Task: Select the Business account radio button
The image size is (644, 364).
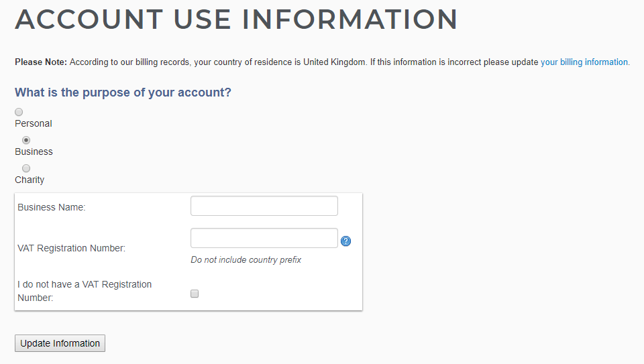Action: click(26, 140)
